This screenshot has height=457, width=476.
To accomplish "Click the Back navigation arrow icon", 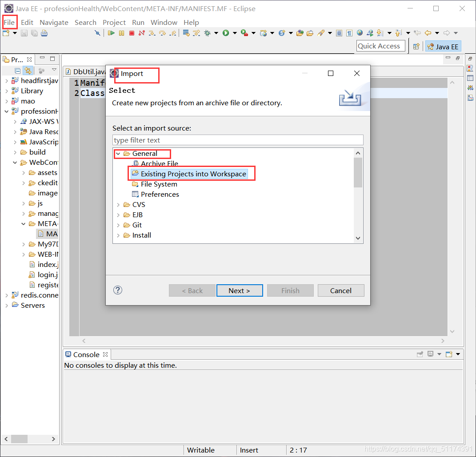I will [x=428, y=33].
